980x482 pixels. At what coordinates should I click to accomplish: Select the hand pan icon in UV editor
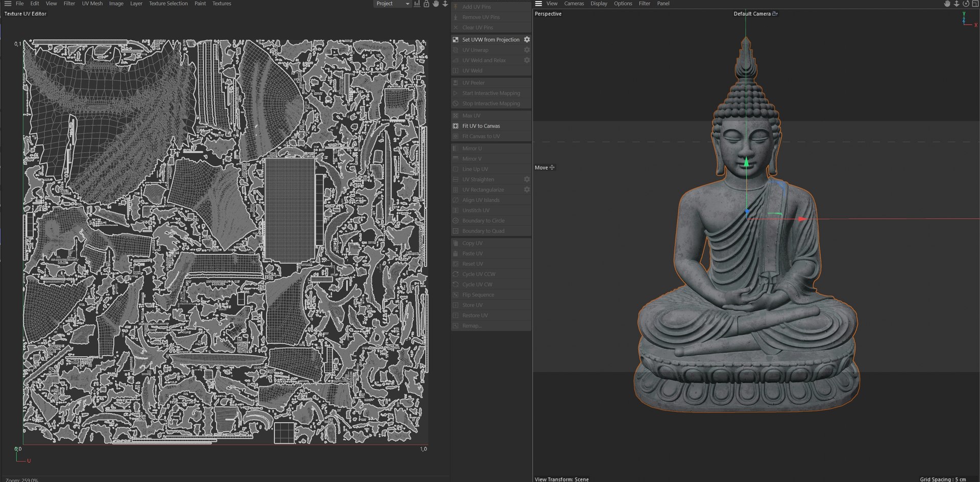click(x=436, y=4)
